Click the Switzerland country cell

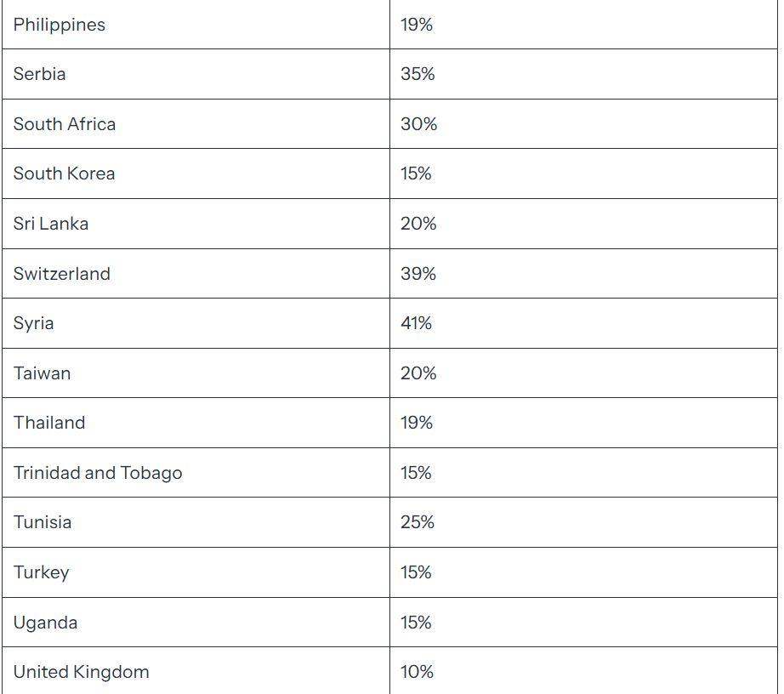coord(196,274)
